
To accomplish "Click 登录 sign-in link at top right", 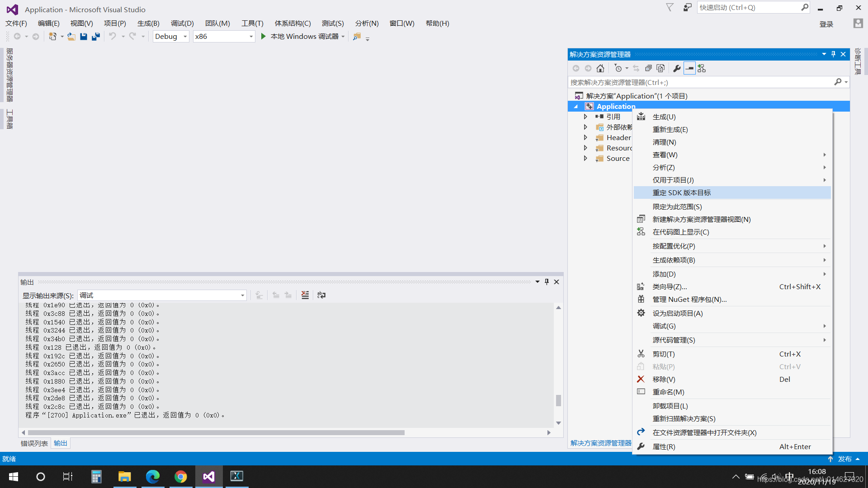I will (826, 24).
